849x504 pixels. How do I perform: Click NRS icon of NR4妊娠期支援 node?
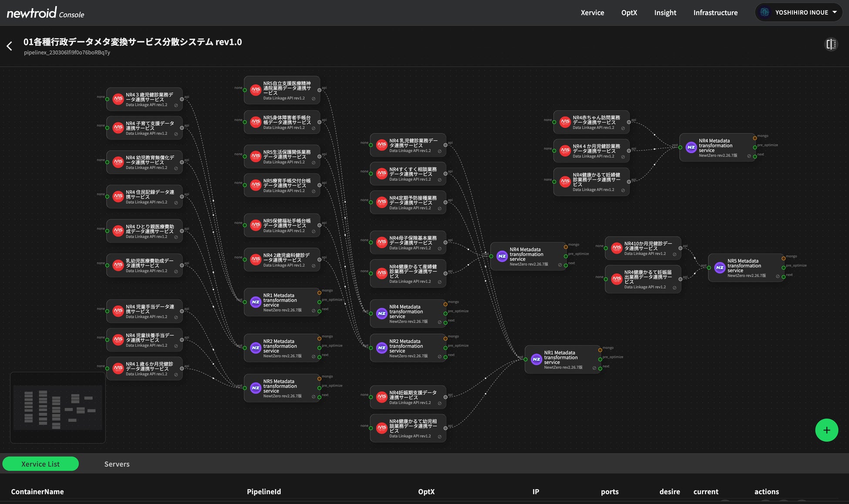382,396
